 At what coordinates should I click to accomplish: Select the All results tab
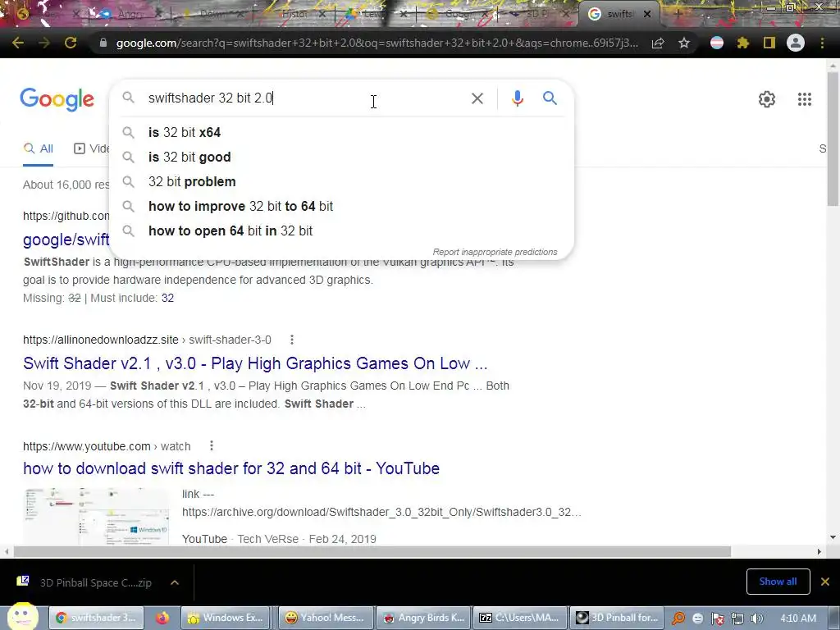[39, 148]
